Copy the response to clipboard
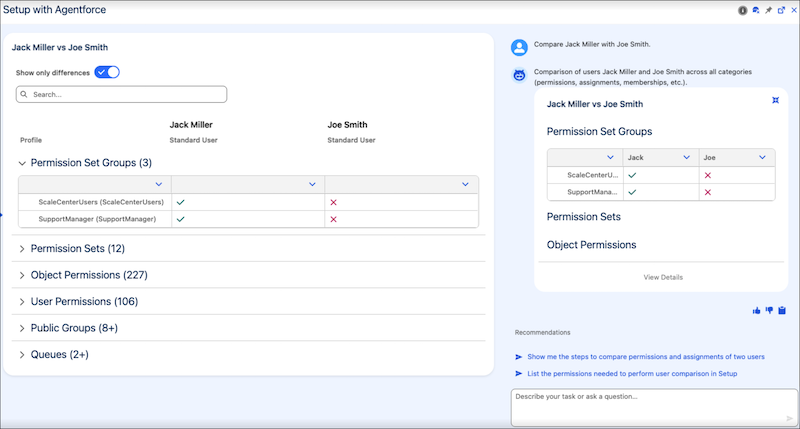Screen dimensions: 800x429 (782, 311)
